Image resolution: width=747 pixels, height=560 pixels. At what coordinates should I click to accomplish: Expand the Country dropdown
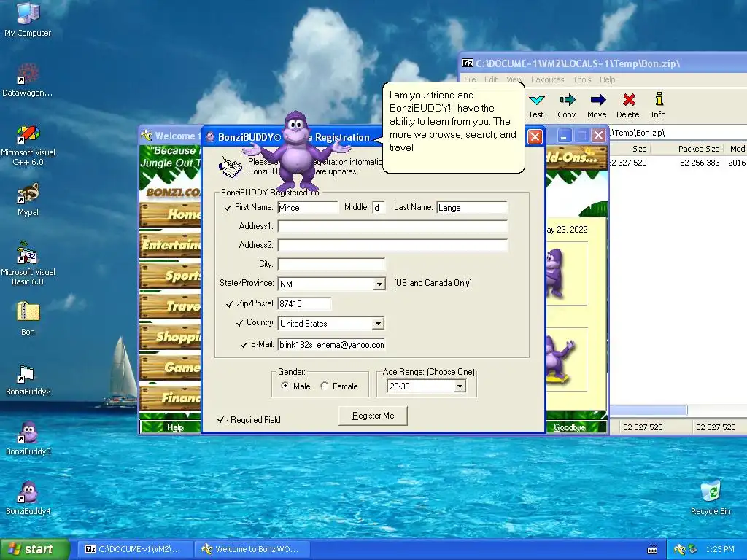point(378,323)
